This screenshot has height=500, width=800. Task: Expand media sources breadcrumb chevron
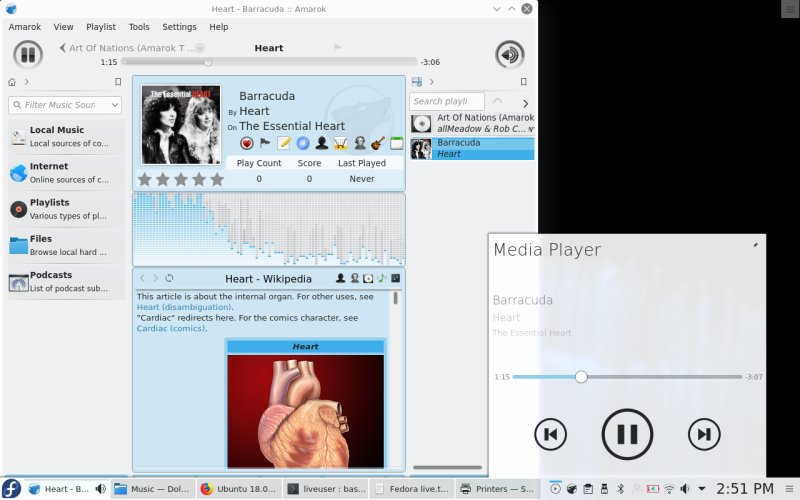(27, 82)
